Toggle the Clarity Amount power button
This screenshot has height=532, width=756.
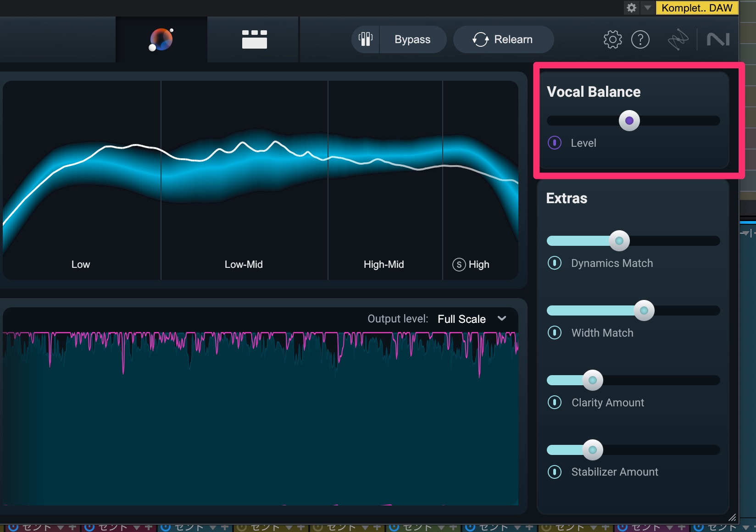pos(555,402)
